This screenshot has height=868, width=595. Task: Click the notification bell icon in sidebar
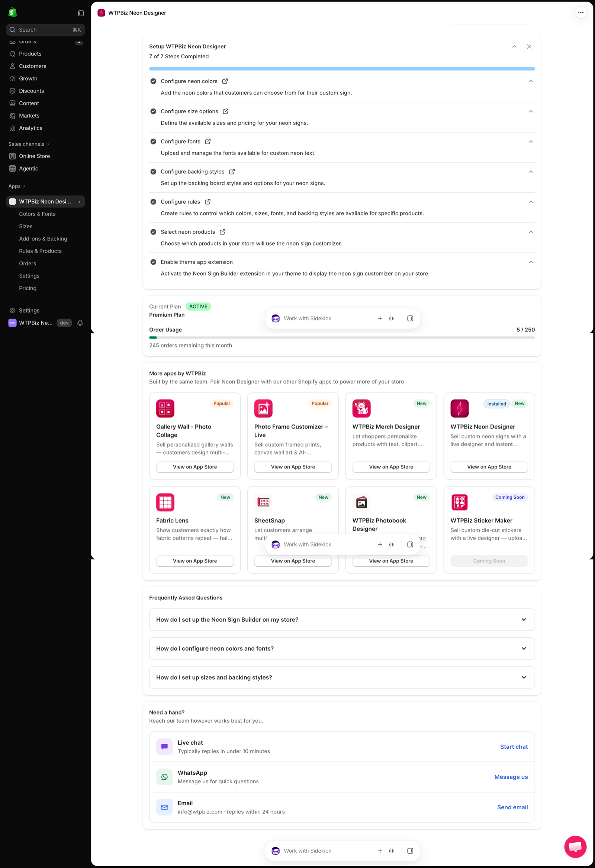tap(80, 323)
